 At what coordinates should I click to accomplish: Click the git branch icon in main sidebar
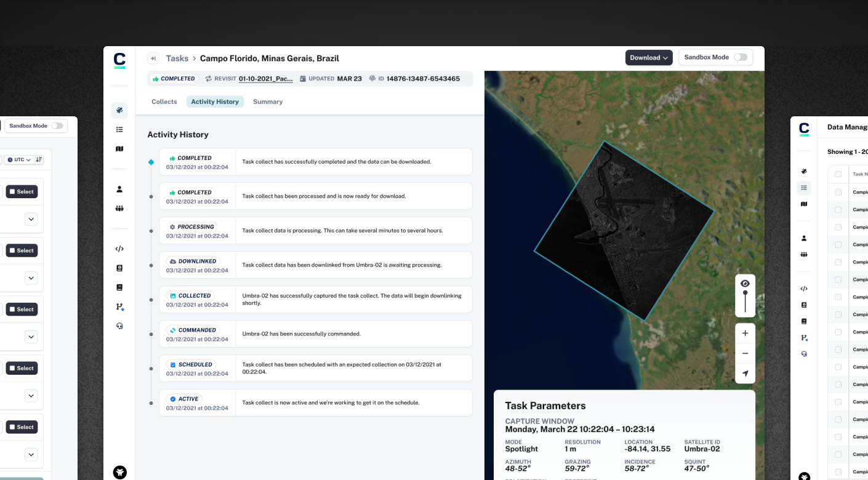(x=119, y=307)
